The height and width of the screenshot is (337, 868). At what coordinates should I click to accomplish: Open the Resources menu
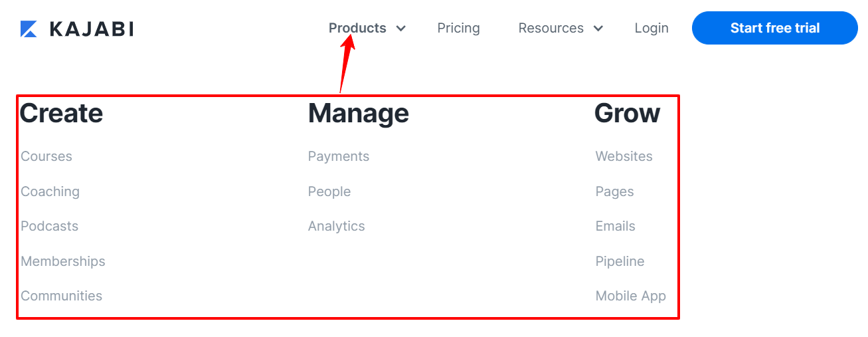coord(551,28)
